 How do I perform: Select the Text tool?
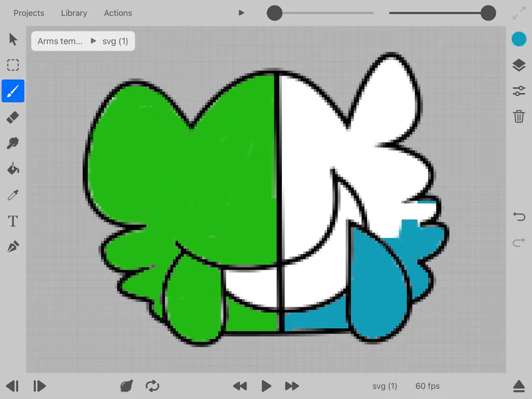(x=13, y=221)
